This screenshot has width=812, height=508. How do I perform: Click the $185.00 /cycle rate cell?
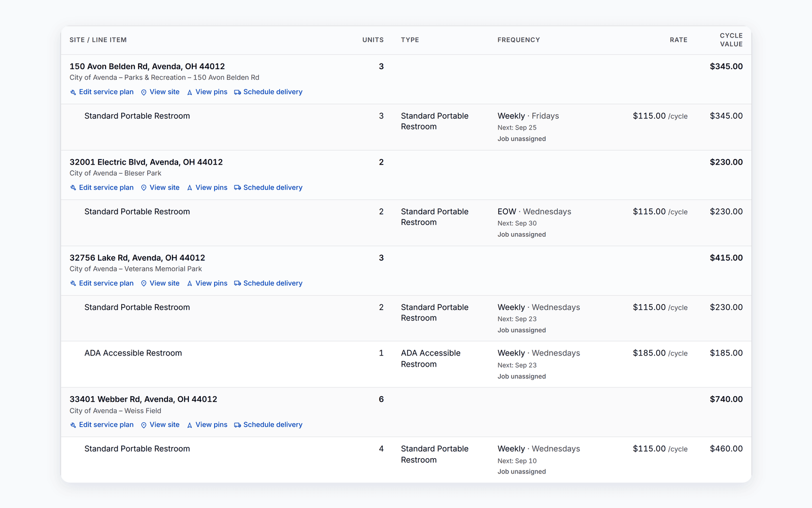(x=660, y=353)
